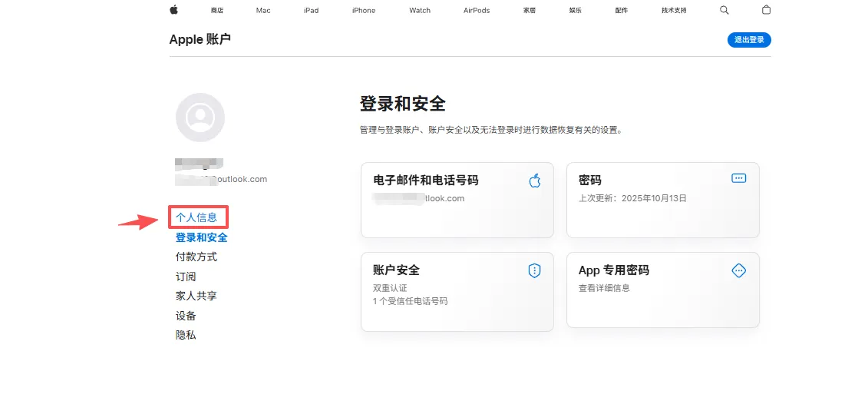Click the Apple logo in navigation bar
Viewport: 868px width, 411px height.
(x=173, y=10)
